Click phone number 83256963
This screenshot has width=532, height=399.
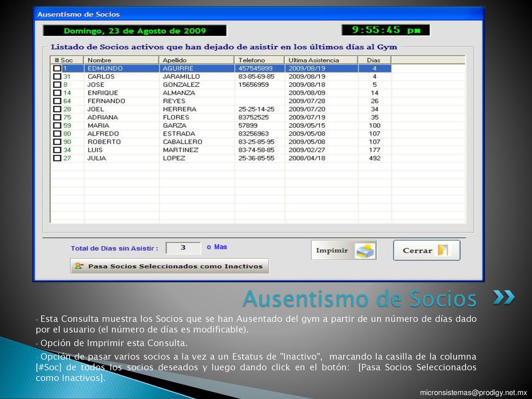pyautogui.click(x=254, y=134)
